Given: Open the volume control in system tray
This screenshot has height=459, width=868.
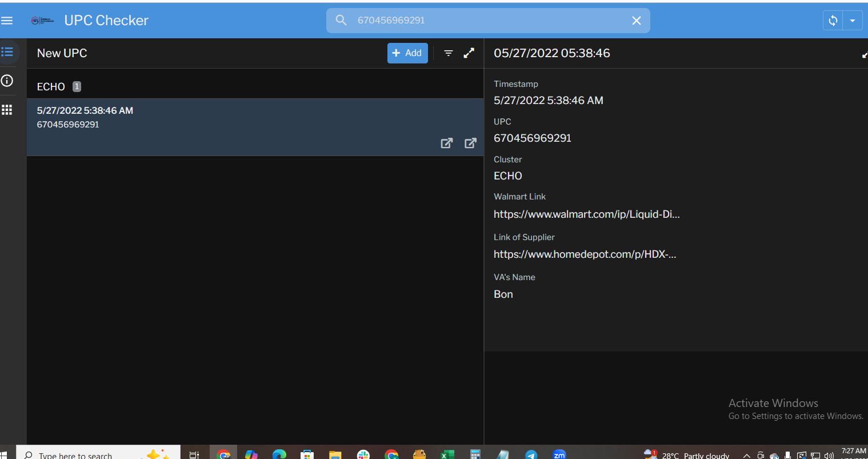Looking at the screenshot, I should (x=829, y=456).
